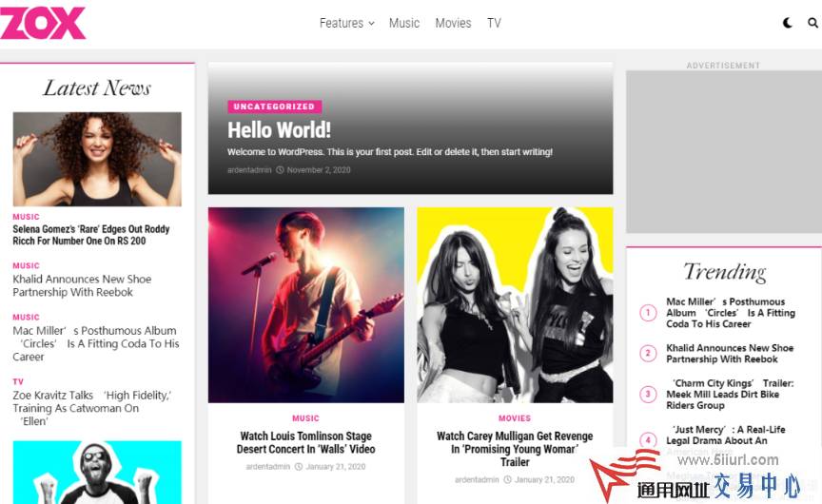Click ardentadmin under the Carey Mulligan post
This screenshot has width=822, height=504.
(477, 479)
